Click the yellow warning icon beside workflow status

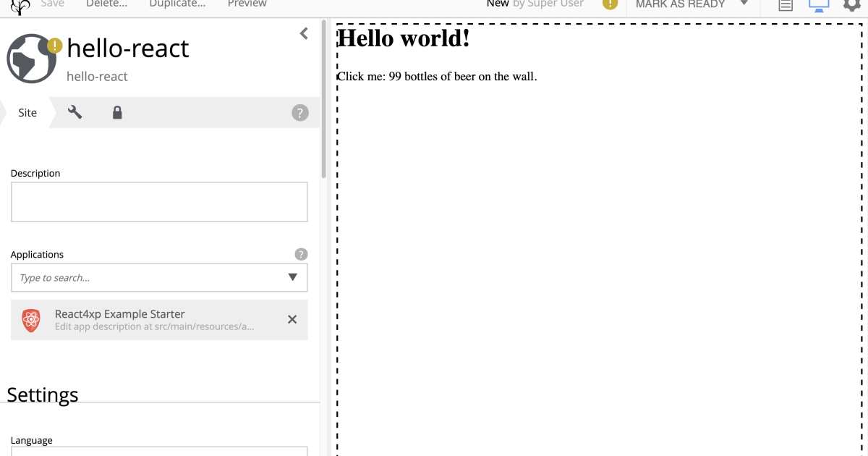[609, 4]
